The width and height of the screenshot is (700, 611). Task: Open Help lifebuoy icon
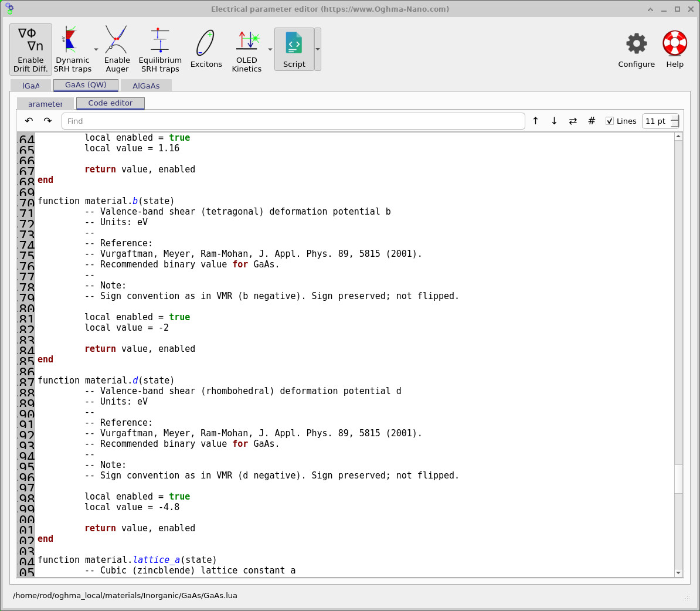tap(675, 50)
